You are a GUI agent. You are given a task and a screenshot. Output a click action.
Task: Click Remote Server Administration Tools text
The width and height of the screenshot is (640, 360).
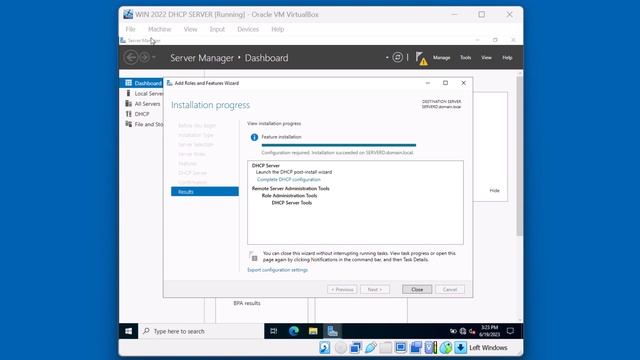click(291, 188)
